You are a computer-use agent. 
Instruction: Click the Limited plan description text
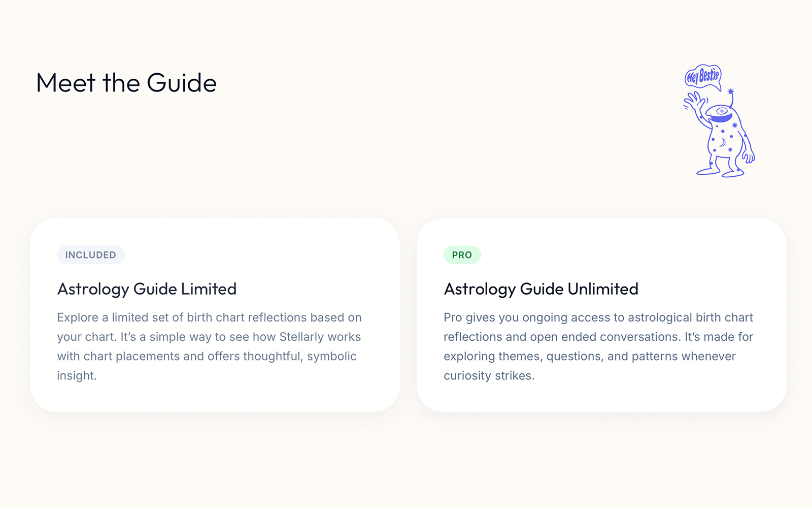[x=209, y=346]
